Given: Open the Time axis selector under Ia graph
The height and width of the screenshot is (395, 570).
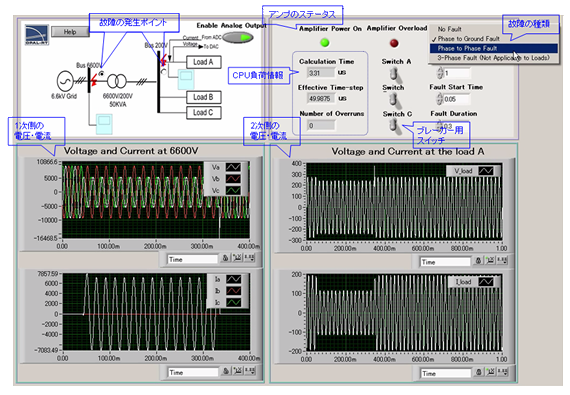Looking at the screenshot, I should pos(192,372).
